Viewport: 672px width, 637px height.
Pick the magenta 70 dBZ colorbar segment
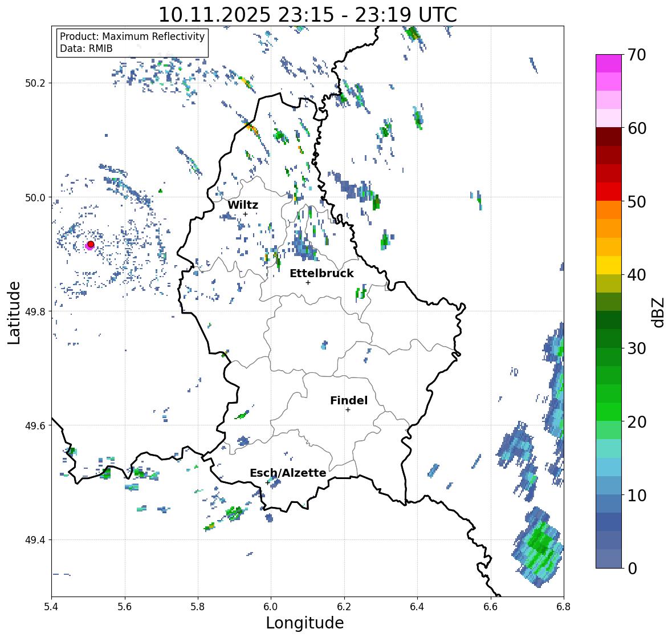click(609, 63)
